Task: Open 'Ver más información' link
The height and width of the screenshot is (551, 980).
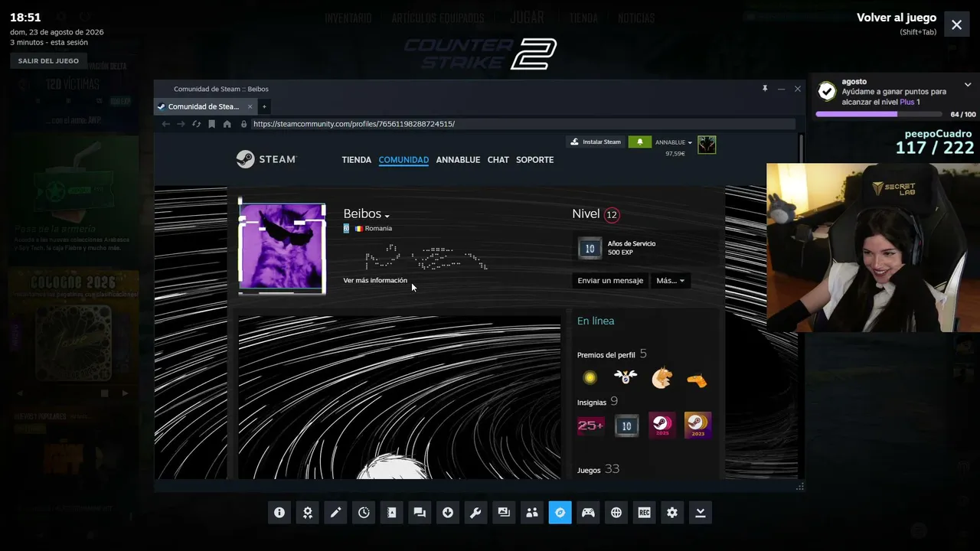Action: 375,281
